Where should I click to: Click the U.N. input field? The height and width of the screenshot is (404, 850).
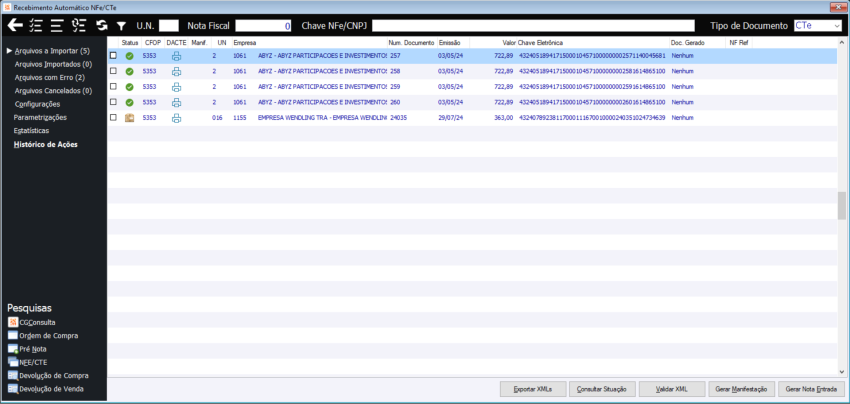(169, 25)
